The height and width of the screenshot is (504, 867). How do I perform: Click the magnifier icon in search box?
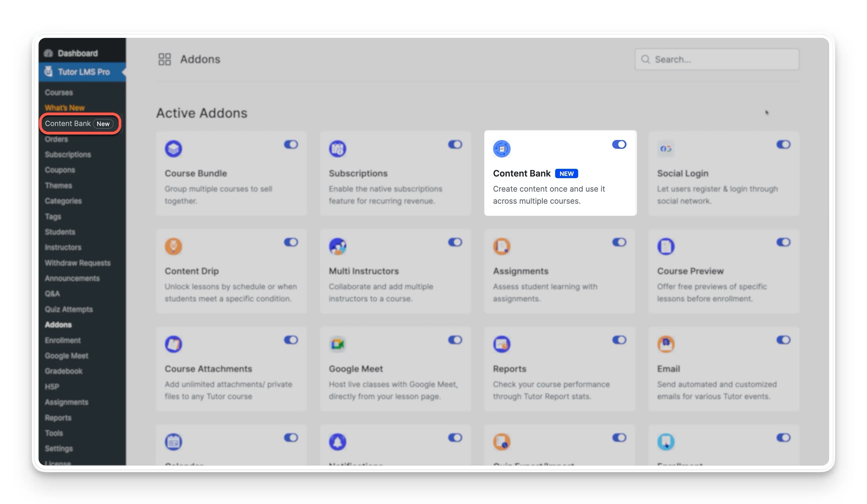pyautogui.click(x=645, y=60)
